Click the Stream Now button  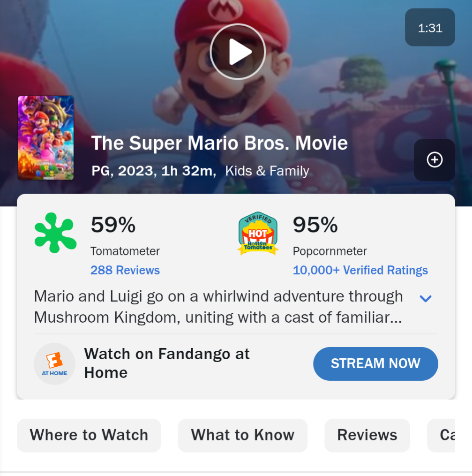coord(375,363)
